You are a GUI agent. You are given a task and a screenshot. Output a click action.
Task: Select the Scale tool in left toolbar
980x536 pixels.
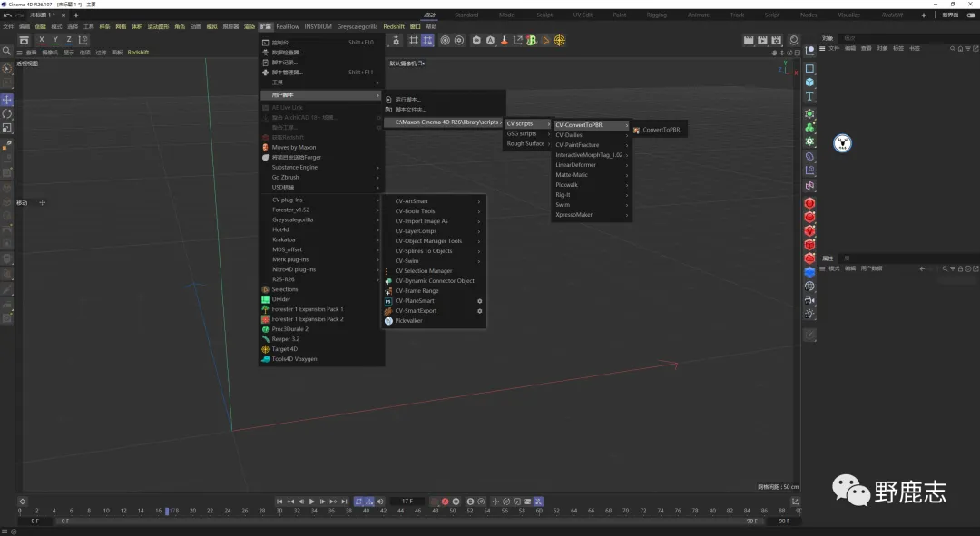click(x=7, y=128)
